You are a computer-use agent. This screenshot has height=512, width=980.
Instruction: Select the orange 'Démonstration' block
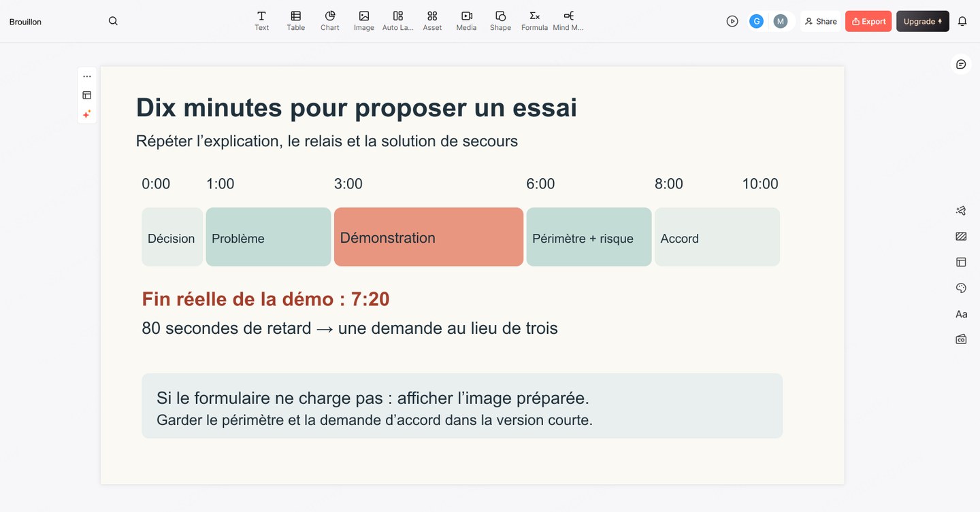429,237
